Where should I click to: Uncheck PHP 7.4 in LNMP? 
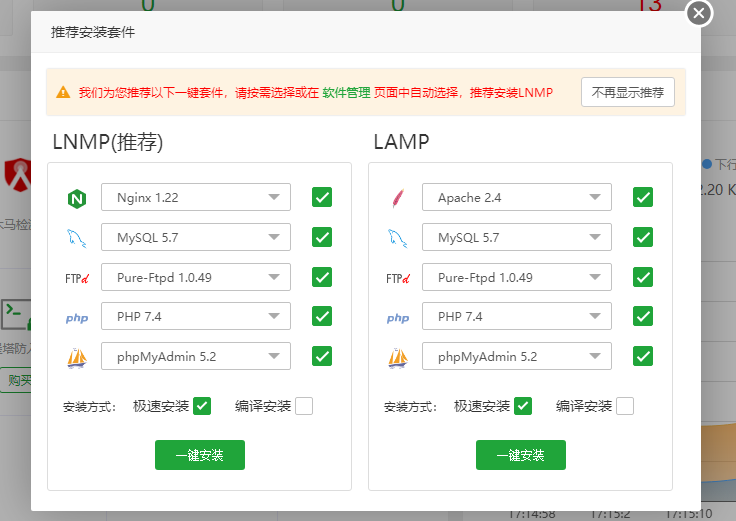click(322, 316)
